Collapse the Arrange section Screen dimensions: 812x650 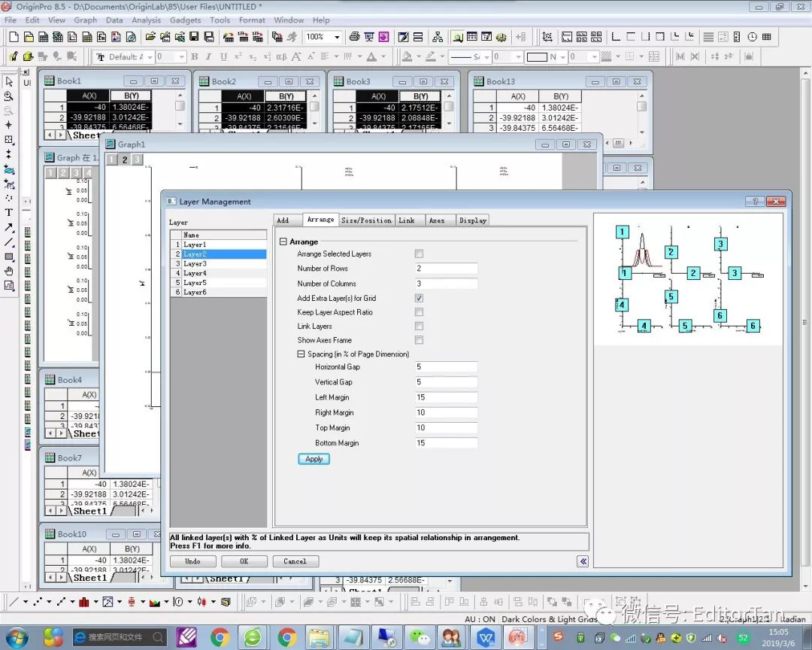click(x=283, y=241)
